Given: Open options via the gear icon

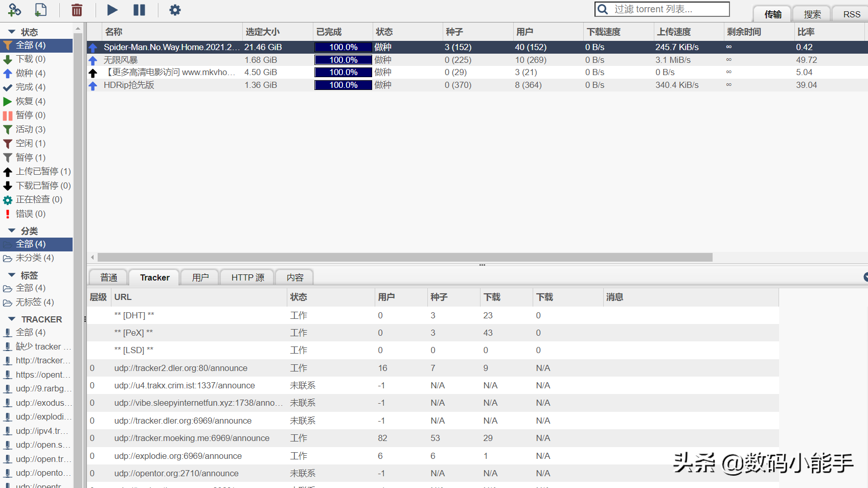Looking at the screenshot, I should [x=175, y=10].
